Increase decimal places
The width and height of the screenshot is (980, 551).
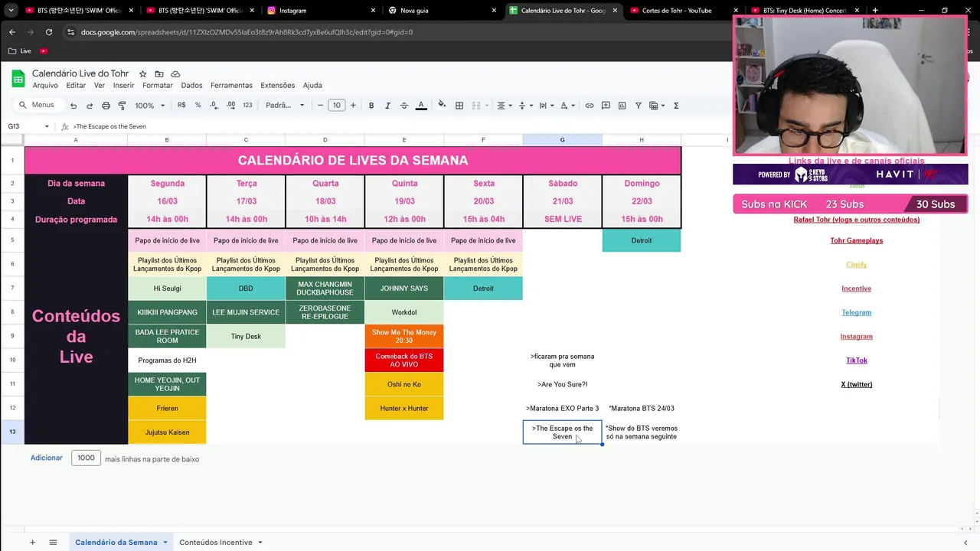pos(230,106)
